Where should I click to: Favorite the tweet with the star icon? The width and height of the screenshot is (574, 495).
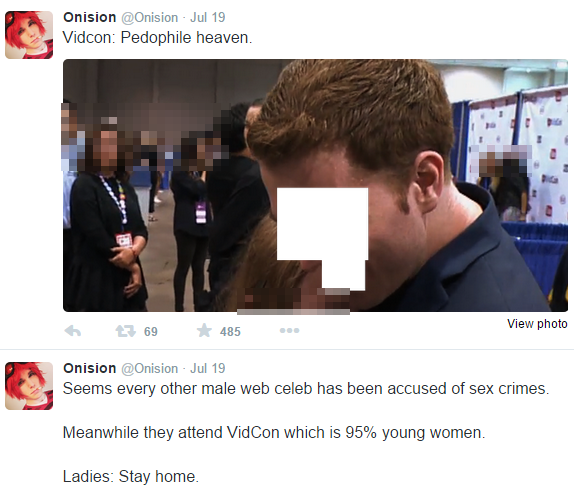(x=204, y=330)
